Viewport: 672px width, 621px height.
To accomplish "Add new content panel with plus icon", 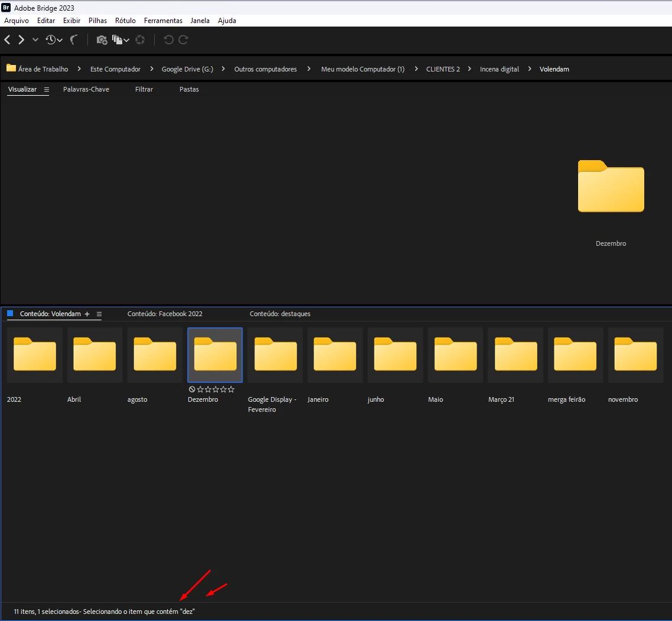I will pyautogui.click(x=87, y=314).
